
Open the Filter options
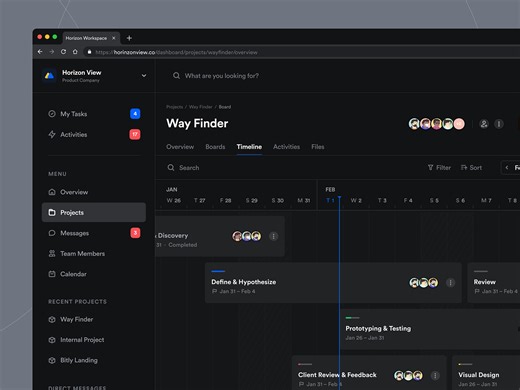pos(439,168)
